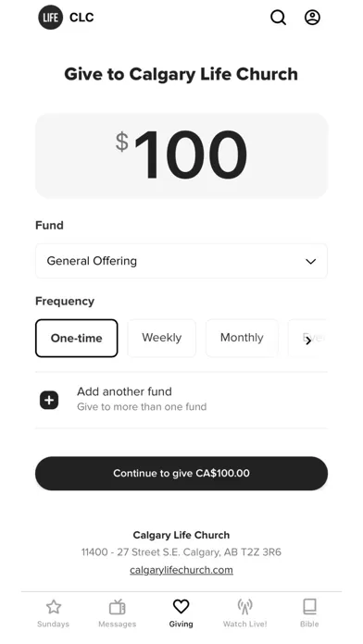Click the $100 amount field
This screenshot has height=644, width=363.
[x=181, y=155]
